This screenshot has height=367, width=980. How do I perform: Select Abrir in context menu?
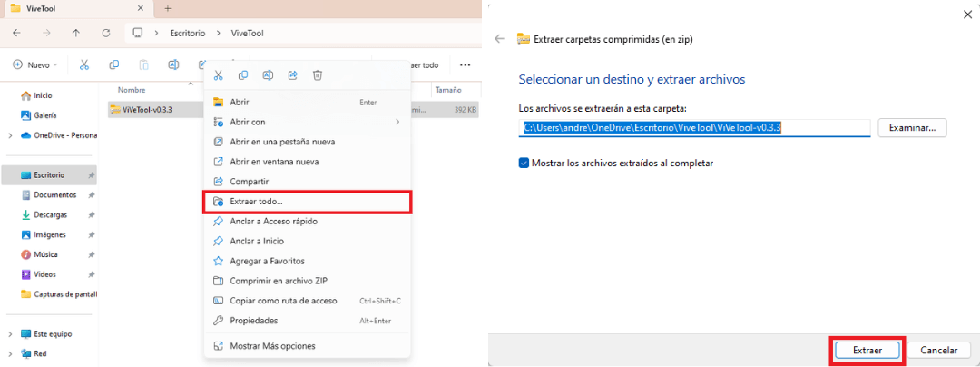pos(307,102)
